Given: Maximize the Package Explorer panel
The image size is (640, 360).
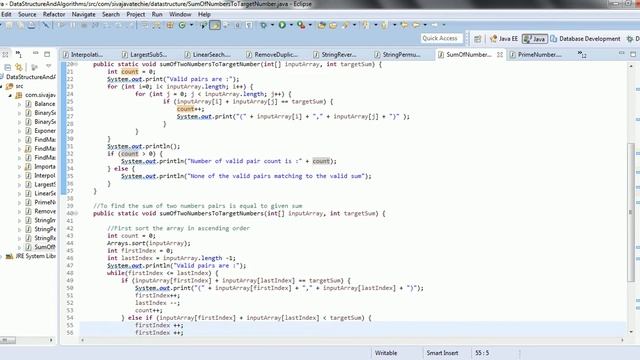Looking at the screenshot, I should pos(47,54).
